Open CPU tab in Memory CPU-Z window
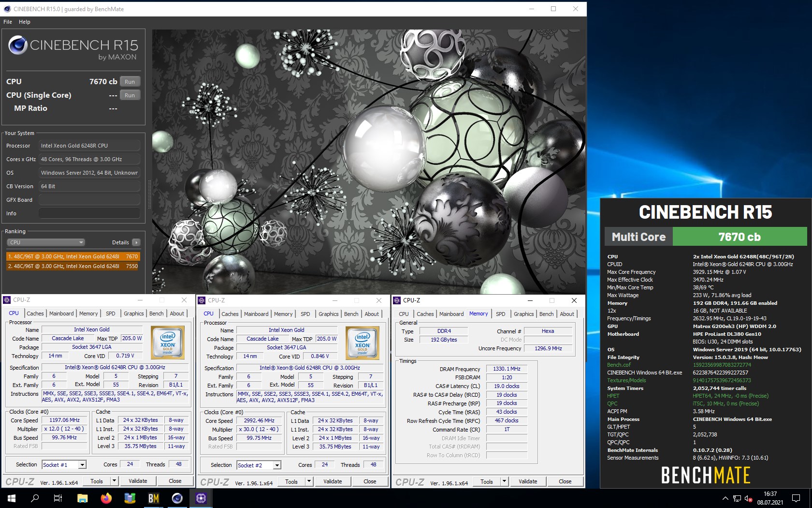This screenshot has width=812, height=508. 404,314
